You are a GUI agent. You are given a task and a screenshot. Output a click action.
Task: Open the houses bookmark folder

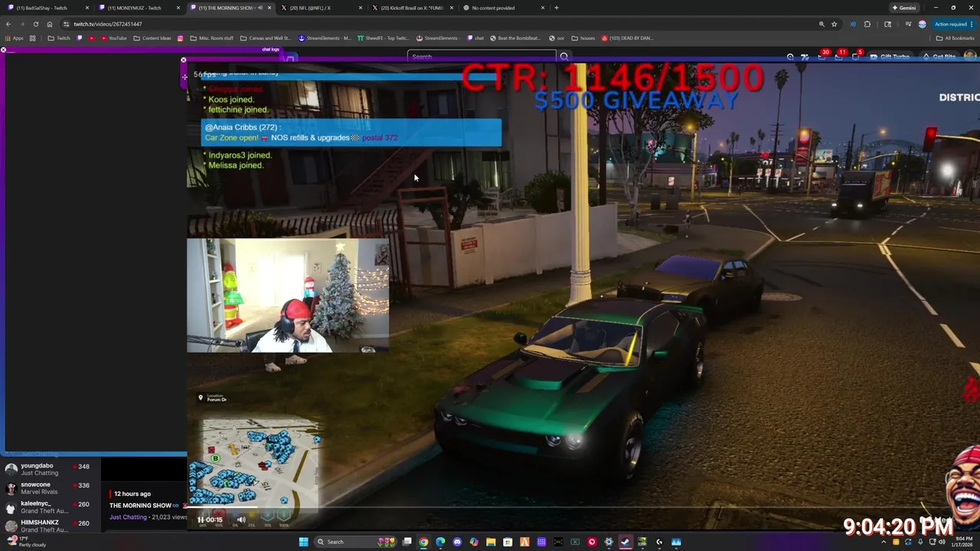pos(583,37)
